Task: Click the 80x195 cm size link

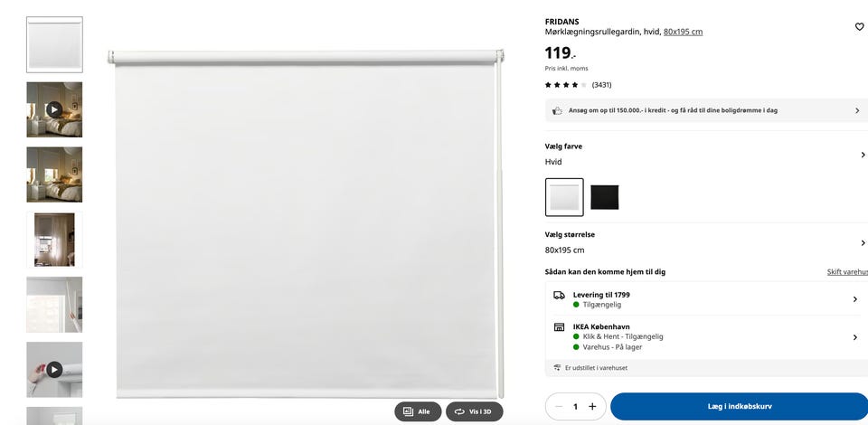Action: 684,32
